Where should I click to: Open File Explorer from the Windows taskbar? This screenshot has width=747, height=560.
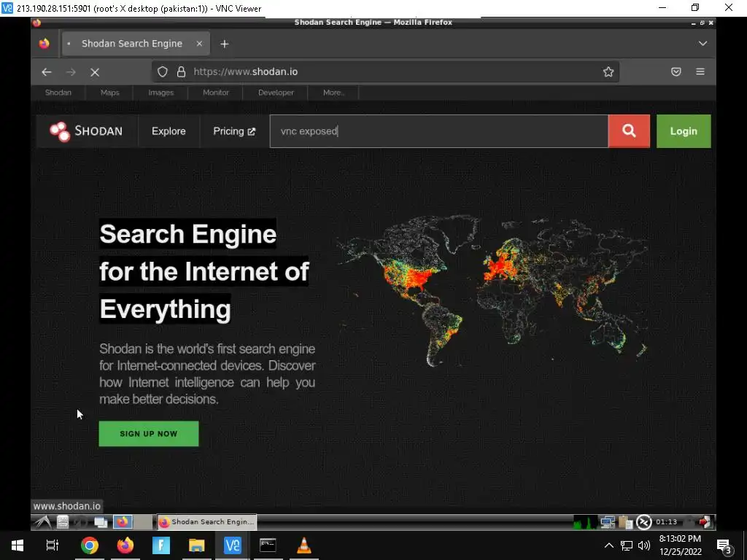click(x=197, y=545)
